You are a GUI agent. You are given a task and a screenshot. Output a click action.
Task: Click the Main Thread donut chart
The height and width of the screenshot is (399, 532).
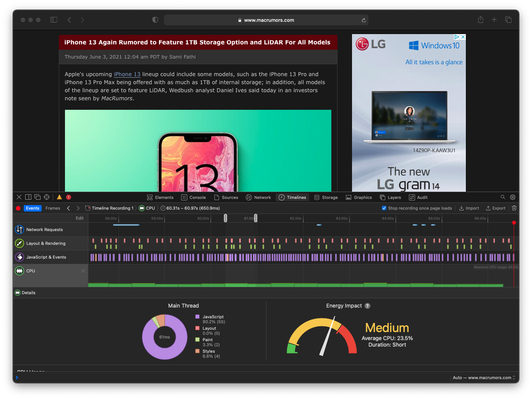coord(165,337)
